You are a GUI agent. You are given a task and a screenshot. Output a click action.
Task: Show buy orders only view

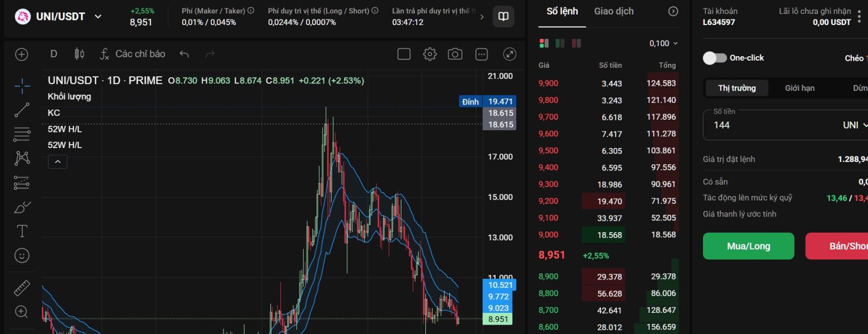coord(560,43)
